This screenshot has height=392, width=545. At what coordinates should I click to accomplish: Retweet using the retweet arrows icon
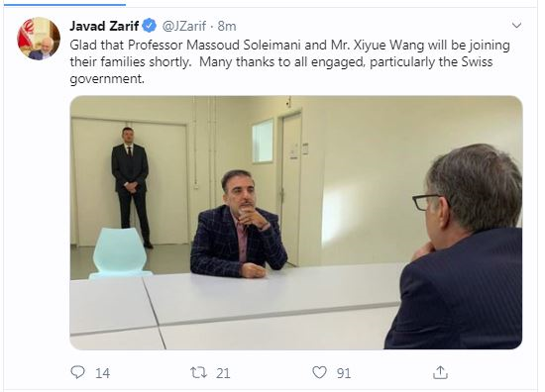coord(199,372)
